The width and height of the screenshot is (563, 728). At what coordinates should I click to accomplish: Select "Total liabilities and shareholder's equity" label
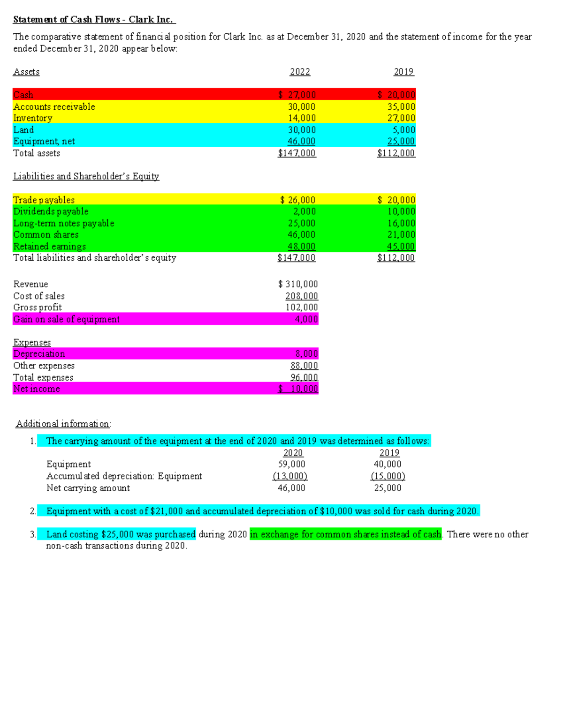point(95,258)
